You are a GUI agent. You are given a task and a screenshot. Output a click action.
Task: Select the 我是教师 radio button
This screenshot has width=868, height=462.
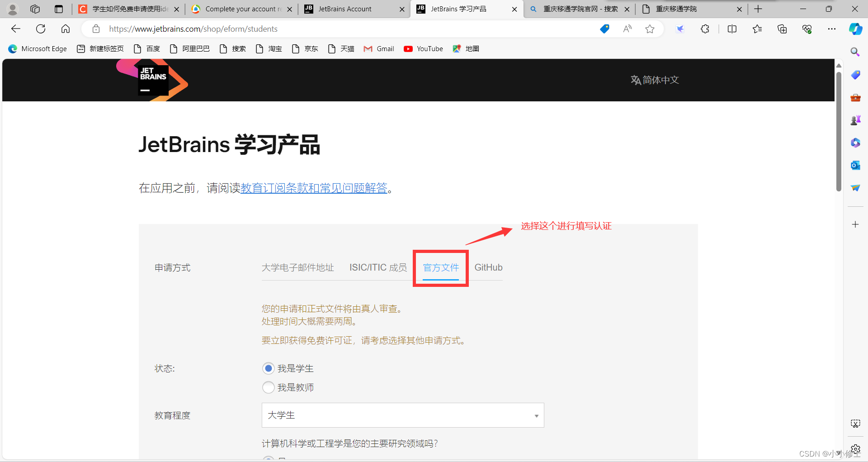(x=269, y=387)
